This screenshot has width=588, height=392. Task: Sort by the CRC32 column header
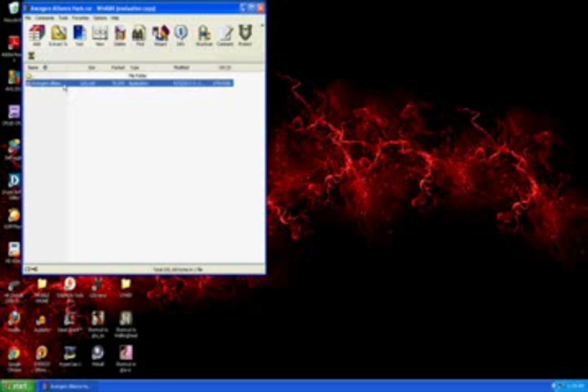click(x=224, y=68)
